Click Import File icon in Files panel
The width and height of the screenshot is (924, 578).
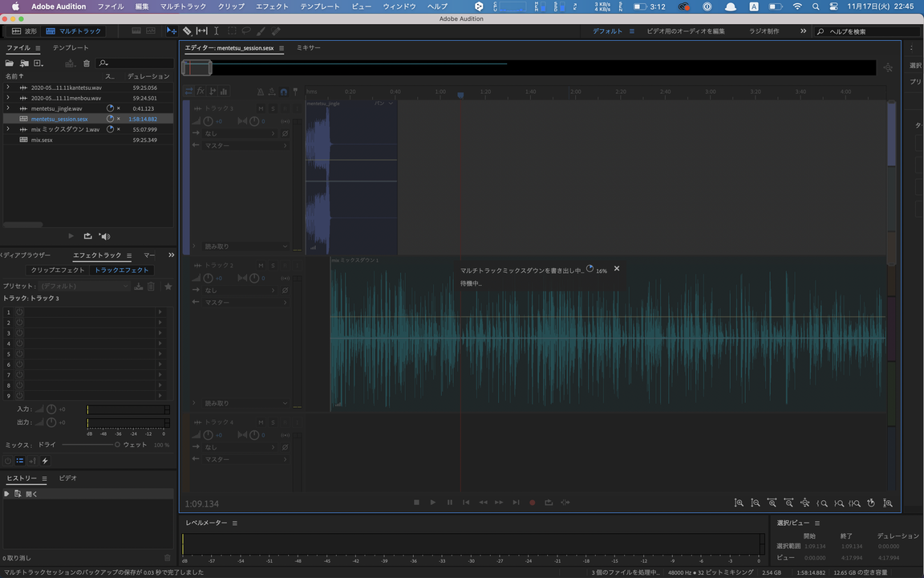tap(24, 63)
